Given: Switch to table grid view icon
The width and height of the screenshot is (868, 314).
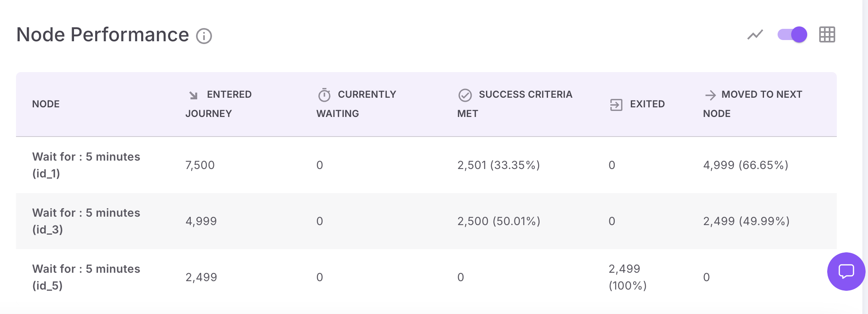Looking at the screenshot, I should tap(827, 35).
